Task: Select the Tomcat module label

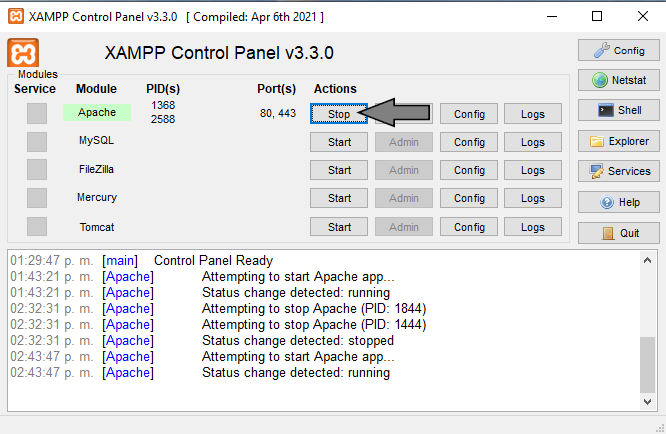Action: click(97, 227)
